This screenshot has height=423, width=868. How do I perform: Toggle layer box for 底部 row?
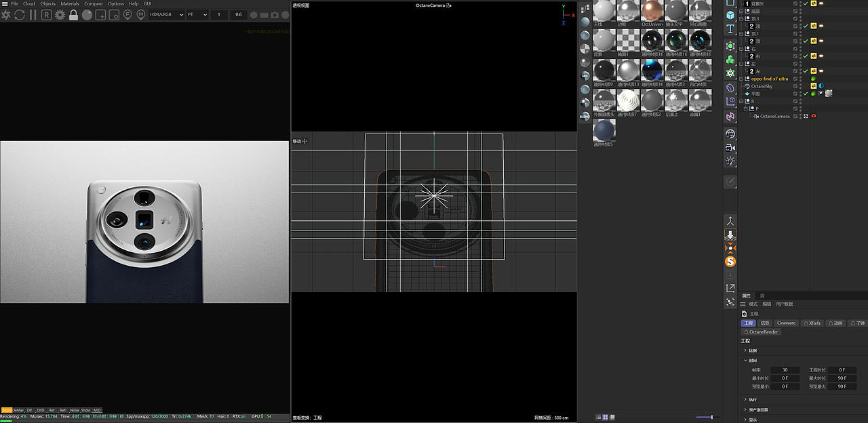coord(795,12)
